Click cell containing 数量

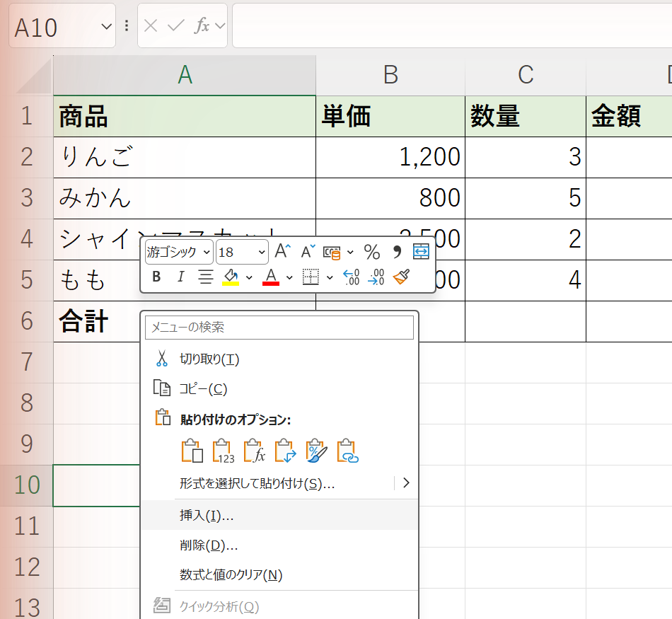click(x=526, y=116)
